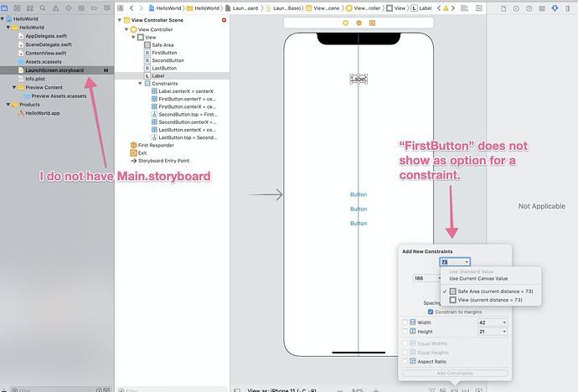Show the File inspector
Screen dimensions: 578x392
pos(503,8)
